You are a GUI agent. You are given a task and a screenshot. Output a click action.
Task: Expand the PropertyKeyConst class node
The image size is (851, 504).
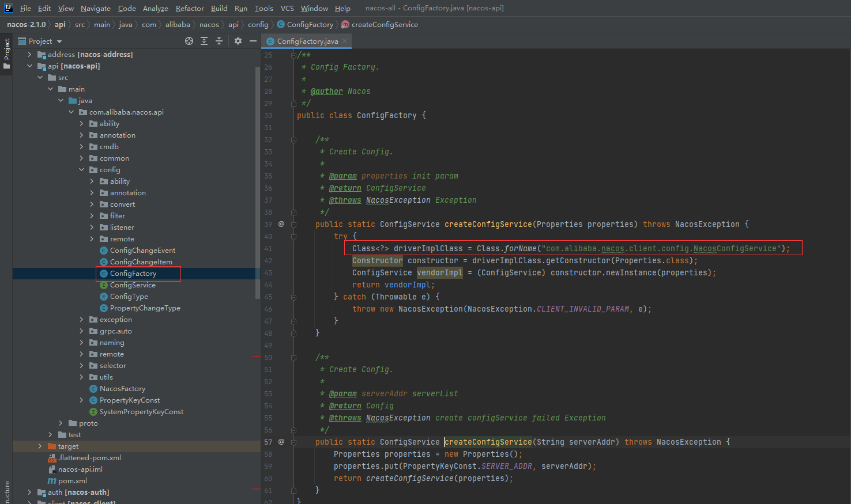81,400
